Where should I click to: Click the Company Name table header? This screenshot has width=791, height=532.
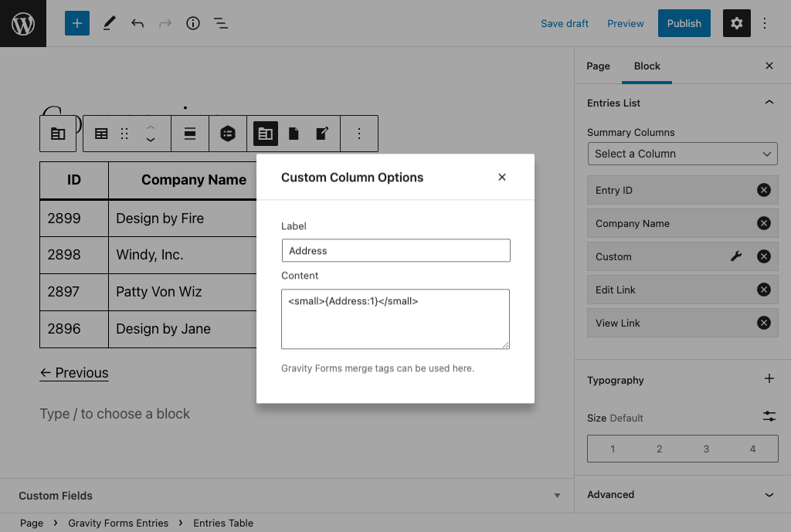[x=194, y=180]
